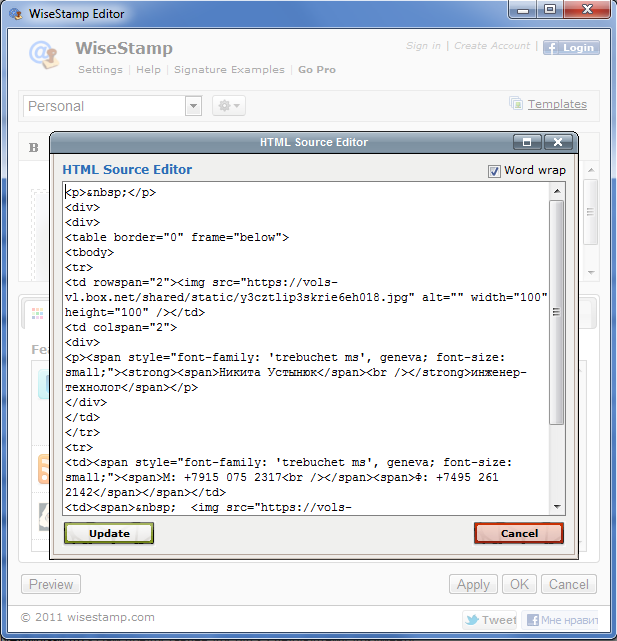Click the Go Pro link

[317, 69]
